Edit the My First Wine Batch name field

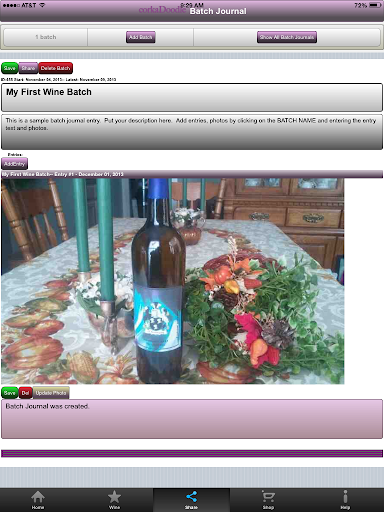pyautogui.click(x=192, y=97)
